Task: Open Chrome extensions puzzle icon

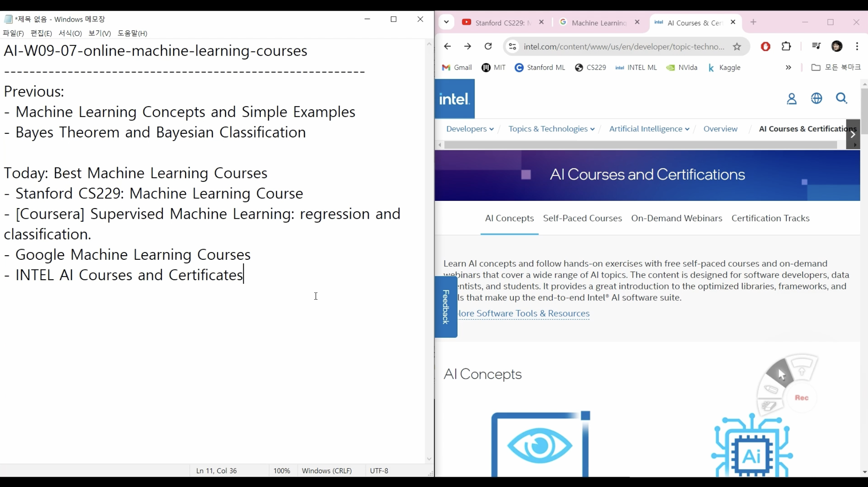Action: coord(786,46)
